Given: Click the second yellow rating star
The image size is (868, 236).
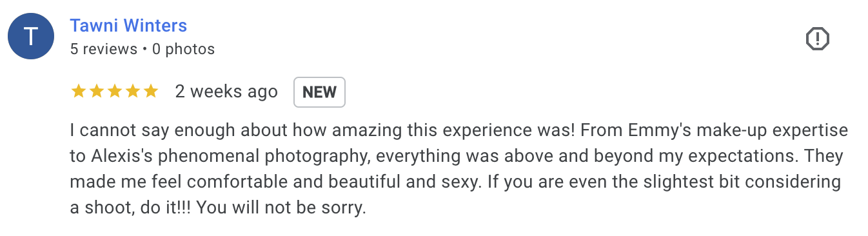Looking at the screenshot, I should (x=97, y=92).
